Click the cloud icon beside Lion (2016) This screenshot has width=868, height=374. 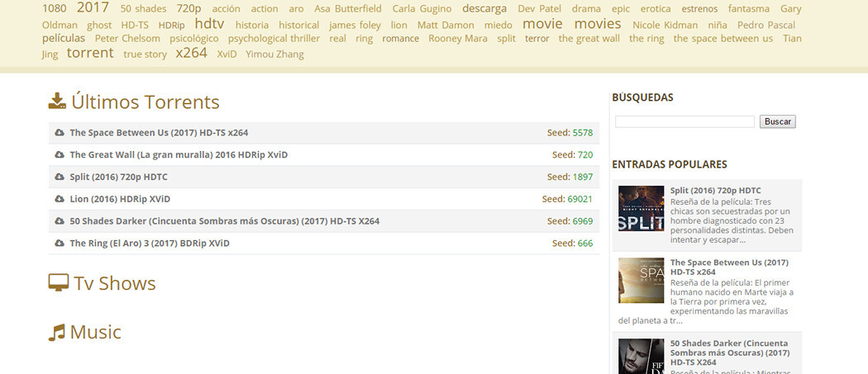(60, 199)
